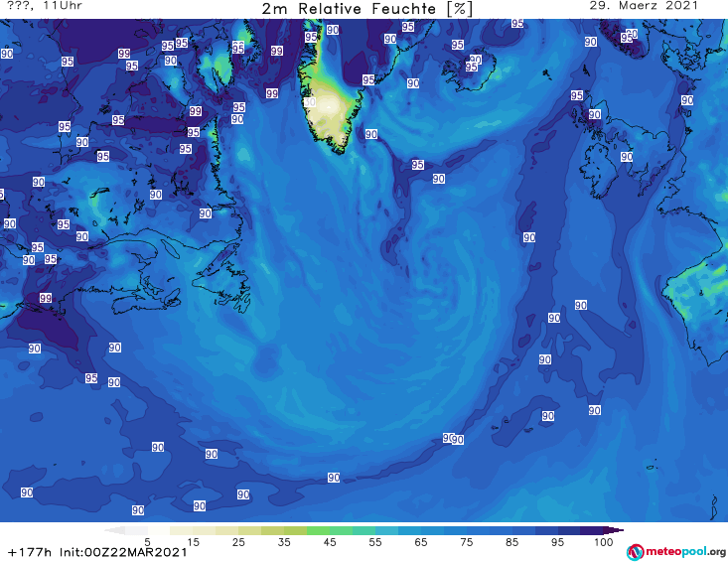The width and height of the screenshot is (728, 562).
Task: Click the legend value 100
Action: [x=604, y=542]
